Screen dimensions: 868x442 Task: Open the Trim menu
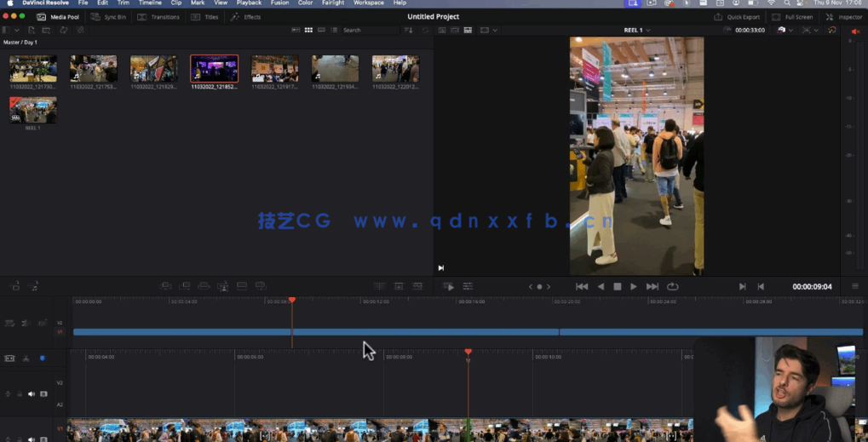tap(123, 3)
